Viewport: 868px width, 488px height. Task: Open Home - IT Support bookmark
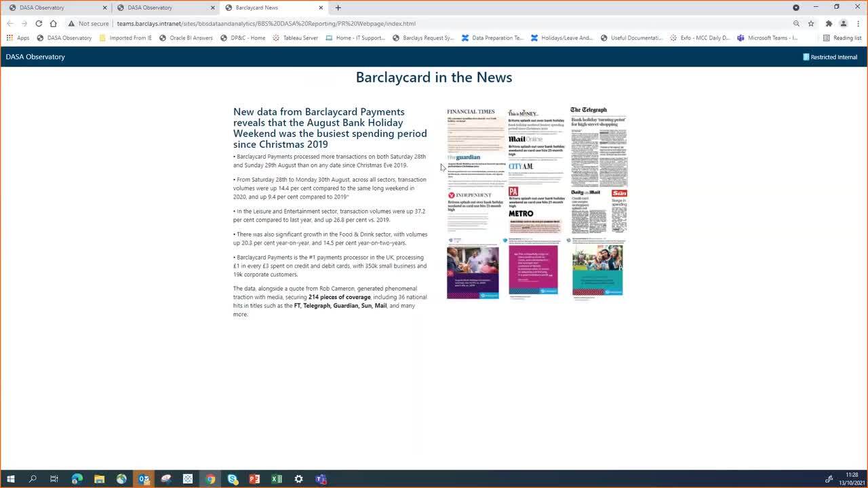(355, 38)
